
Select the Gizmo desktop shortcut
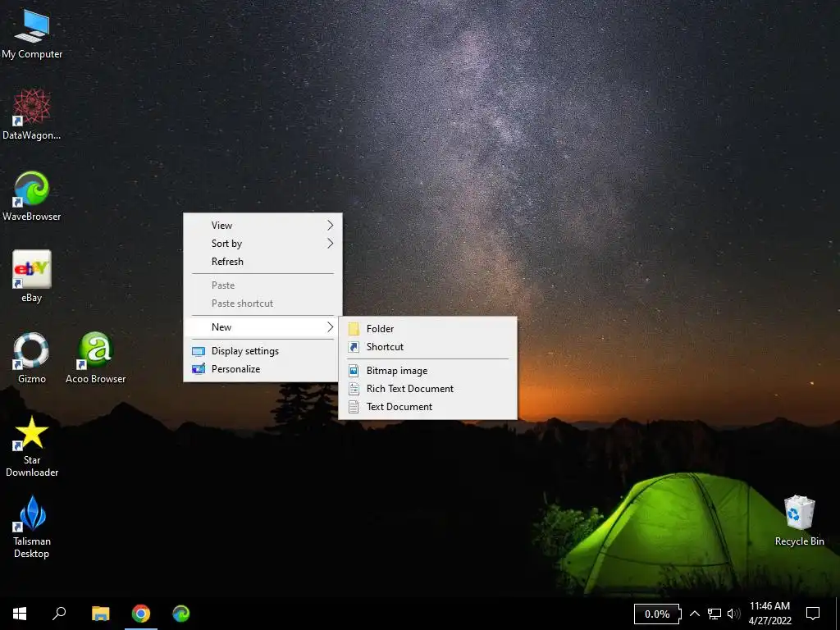coord(32,358)
